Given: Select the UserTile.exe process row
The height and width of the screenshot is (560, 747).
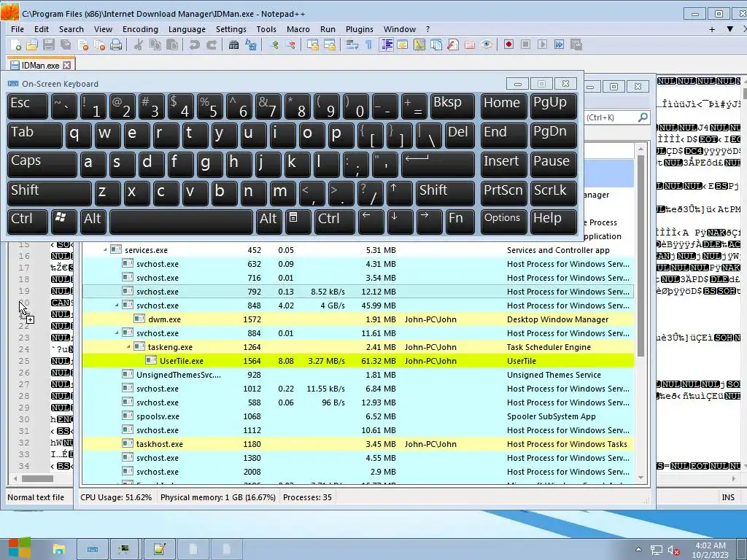Looking at the screenshot, I should click(357, 361).
